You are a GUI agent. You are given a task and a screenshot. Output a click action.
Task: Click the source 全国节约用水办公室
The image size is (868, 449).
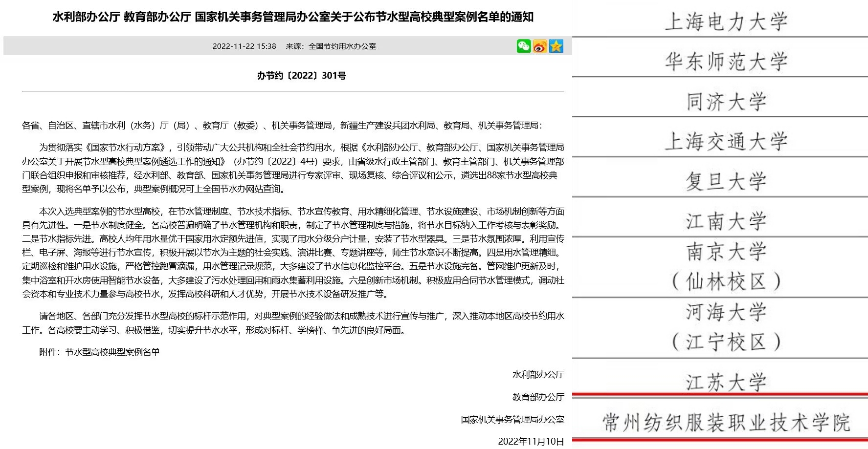(331, 46)
